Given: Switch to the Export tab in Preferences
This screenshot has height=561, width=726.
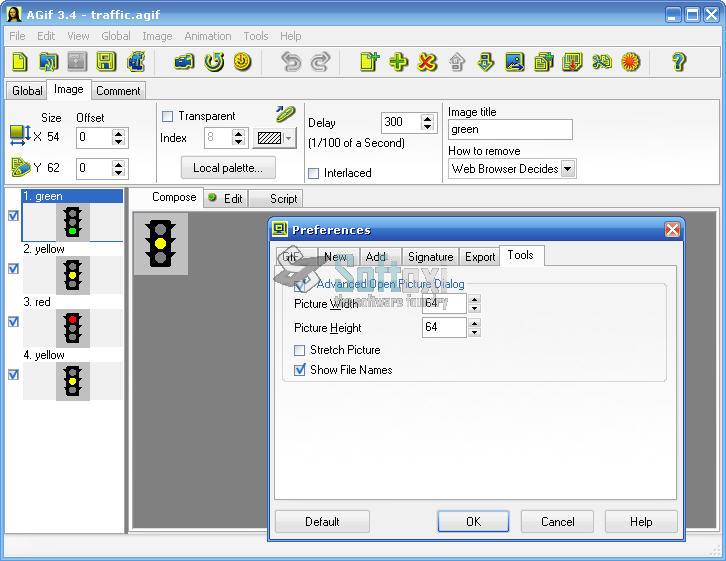Looking at the screenshot, I should point(480,257).
